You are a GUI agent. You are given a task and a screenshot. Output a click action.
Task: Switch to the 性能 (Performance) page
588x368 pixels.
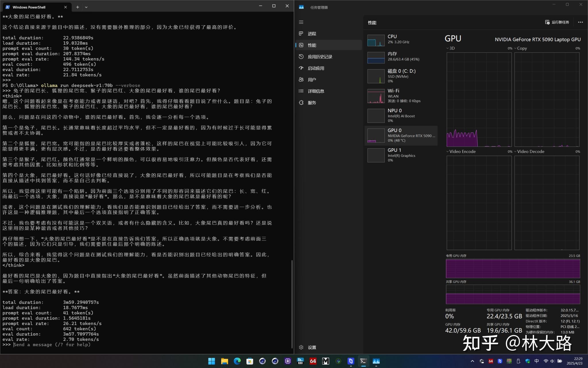click(x=312, y=45)
